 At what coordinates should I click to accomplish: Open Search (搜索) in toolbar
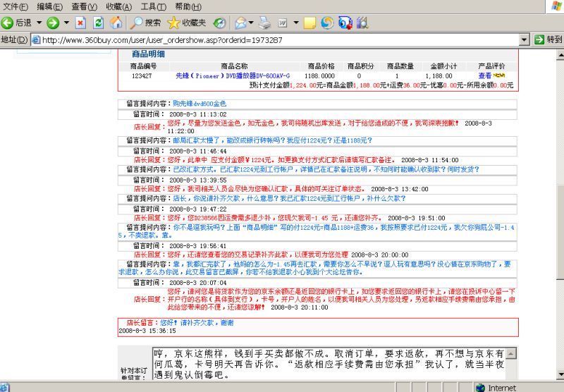click(x=146, y=23)
